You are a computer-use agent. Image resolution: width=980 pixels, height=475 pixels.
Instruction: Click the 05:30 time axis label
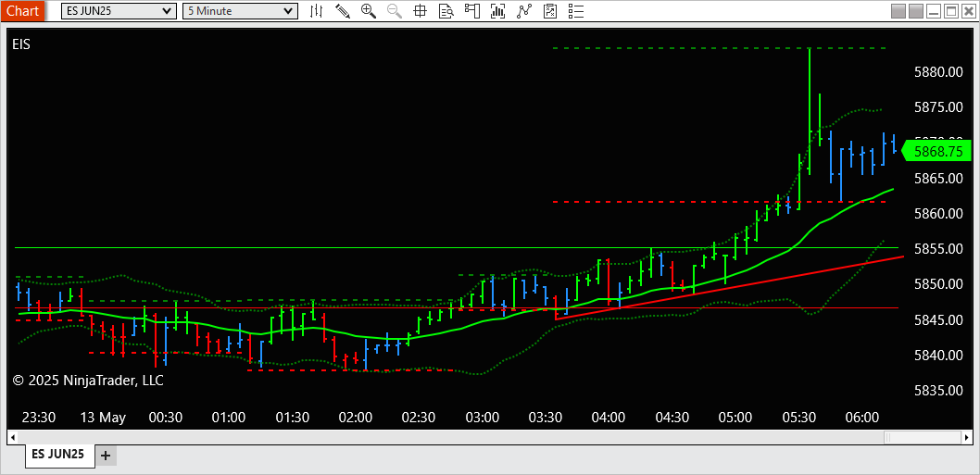(x=798, y=418)
